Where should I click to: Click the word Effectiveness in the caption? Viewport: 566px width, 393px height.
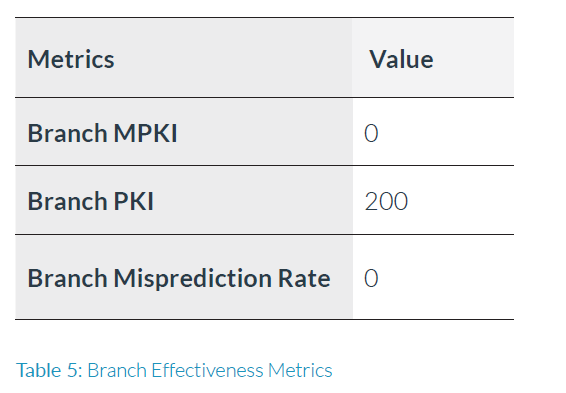(207, 370)
